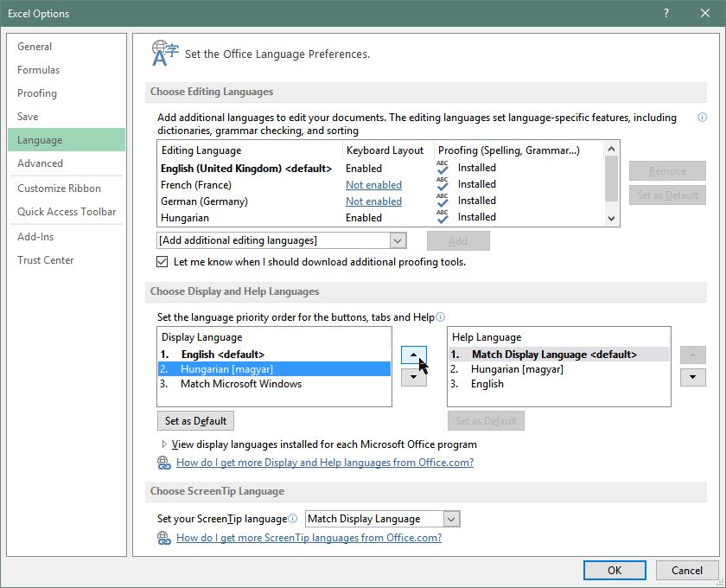This screenshot has width=726, height=588.
Task: Click Set as Default under Display Language
Action: [195, 421]
